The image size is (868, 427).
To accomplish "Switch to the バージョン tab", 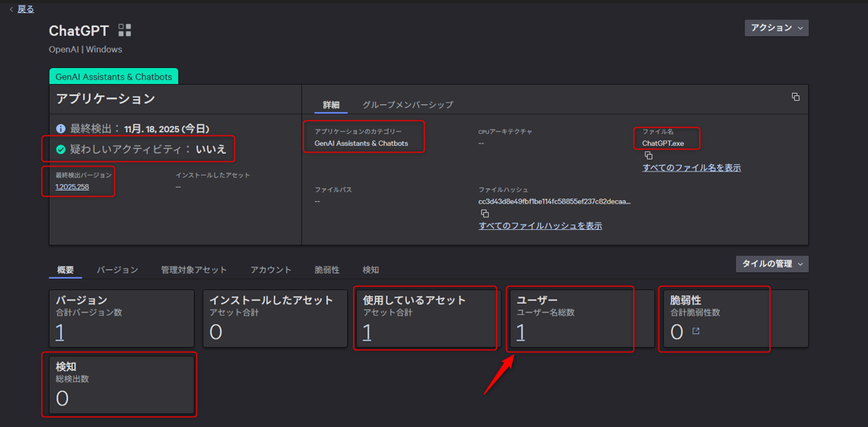I will tap(117, 270).
